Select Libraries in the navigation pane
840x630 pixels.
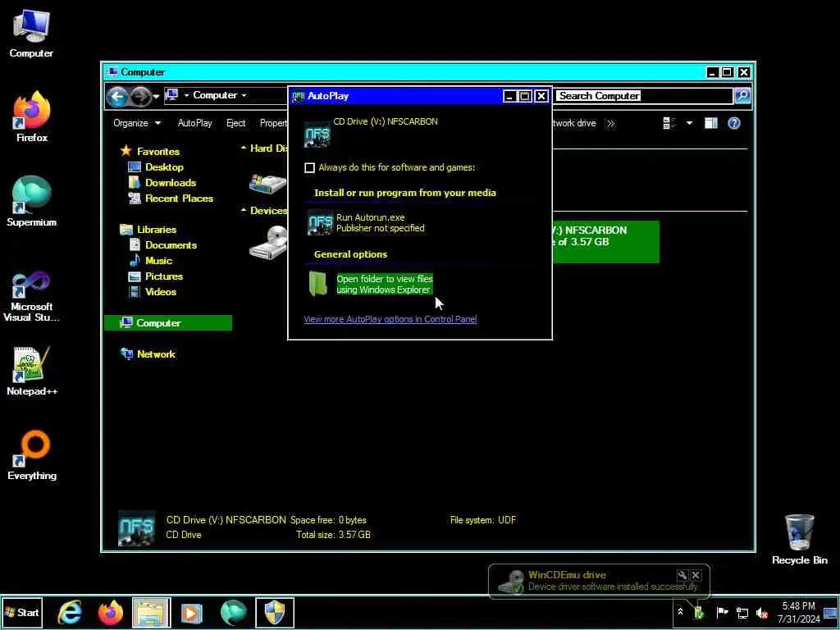157,230
